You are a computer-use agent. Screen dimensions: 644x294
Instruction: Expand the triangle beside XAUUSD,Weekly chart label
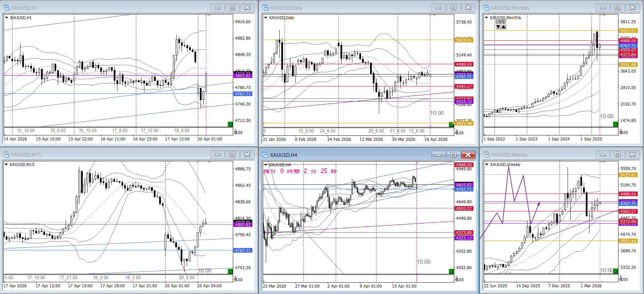coord(487,164)
